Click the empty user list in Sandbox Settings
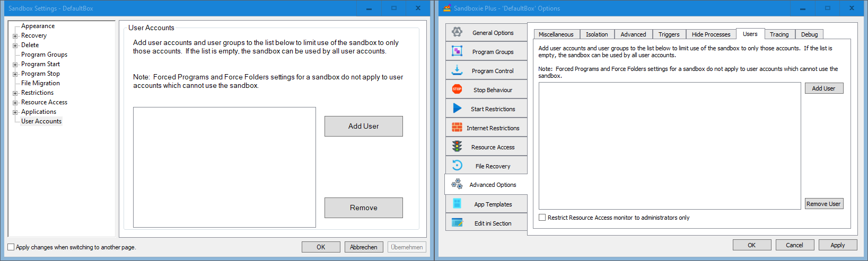The image size is (868, 261). (x=224, y=167)
